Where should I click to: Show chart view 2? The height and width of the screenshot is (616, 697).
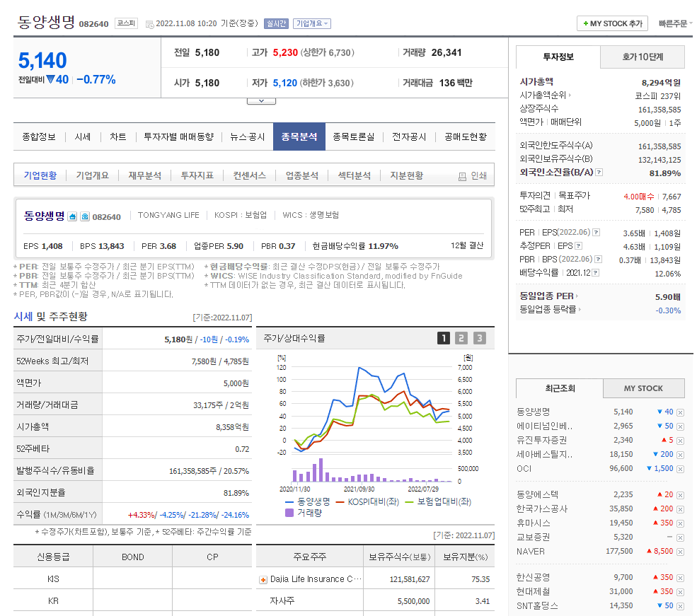pos(461,339)
